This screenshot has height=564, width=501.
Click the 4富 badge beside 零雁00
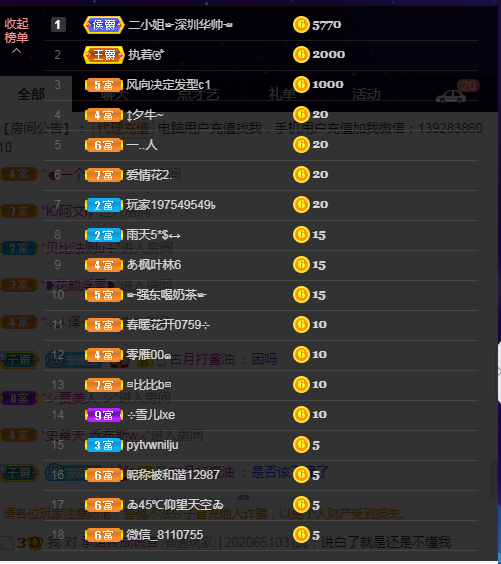[x=104, y=355]
